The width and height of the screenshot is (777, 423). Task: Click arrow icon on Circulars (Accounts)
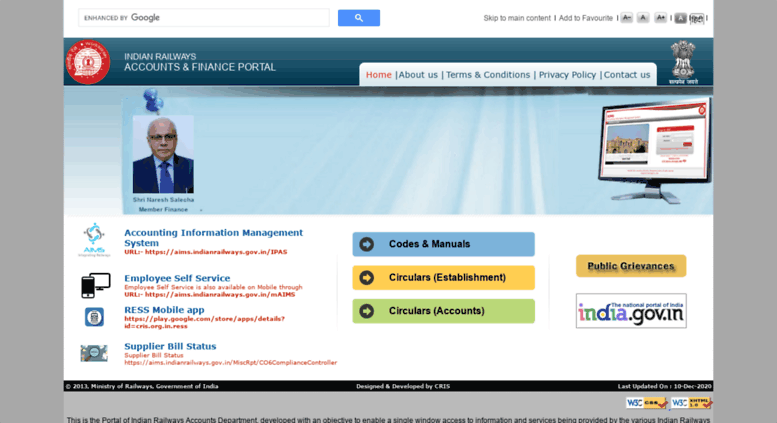[x=367, y=311]
